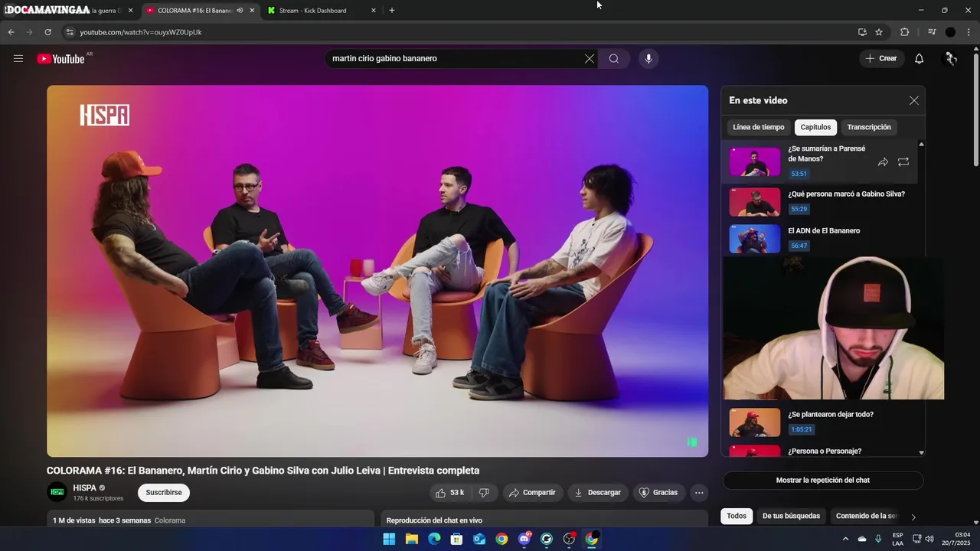Select 'De tus búsquedas' filter chip
The width and height of the screenshot is (980, 551).
[x=791, y=517]
